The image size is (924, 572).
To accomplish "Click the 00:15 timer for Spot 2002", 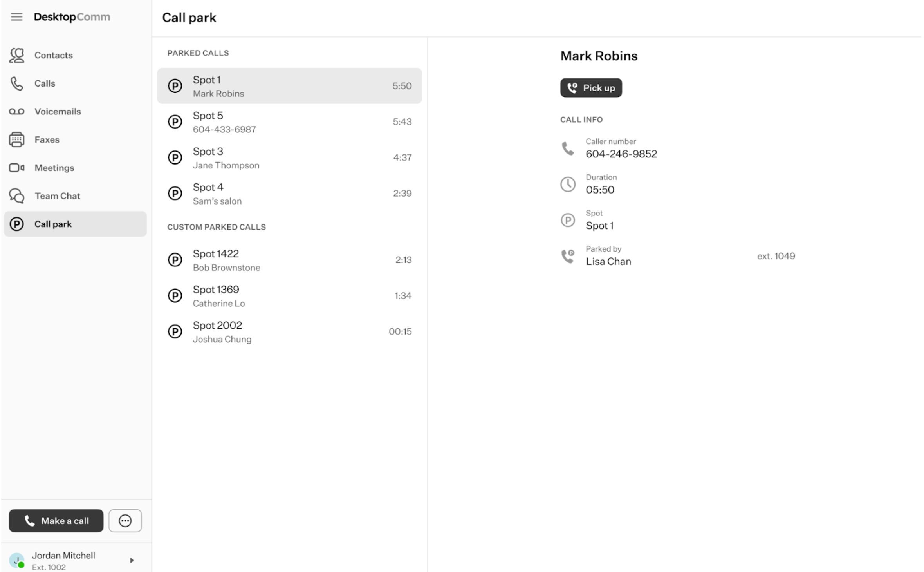I will 400,331.
